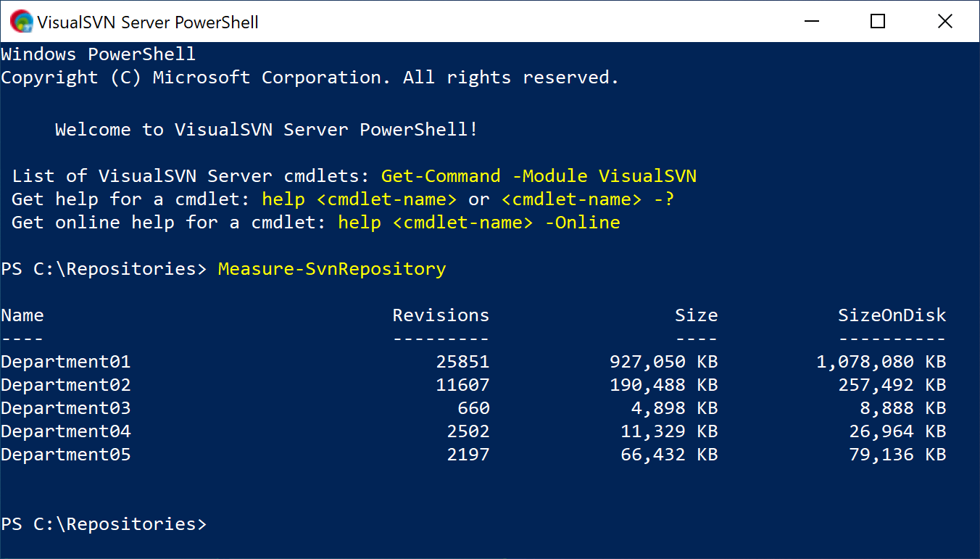
Task: Click the Size column header
Action: 696,315
